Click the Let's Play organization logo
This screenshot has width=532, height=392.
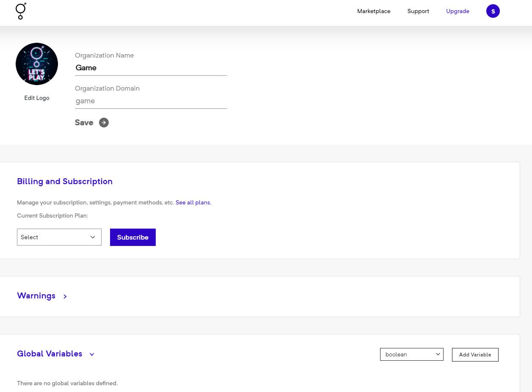tap(37, 64)
